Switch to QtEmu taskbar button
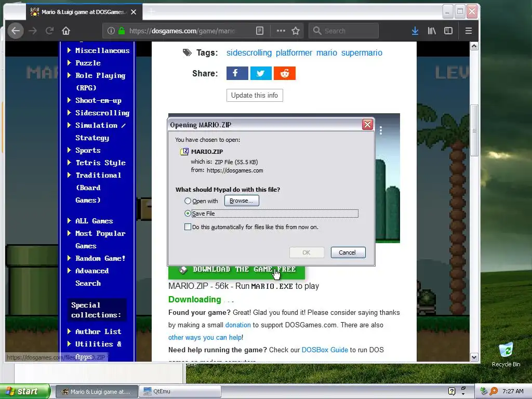Viewport: 532px width, 399px height. [181, 391]
